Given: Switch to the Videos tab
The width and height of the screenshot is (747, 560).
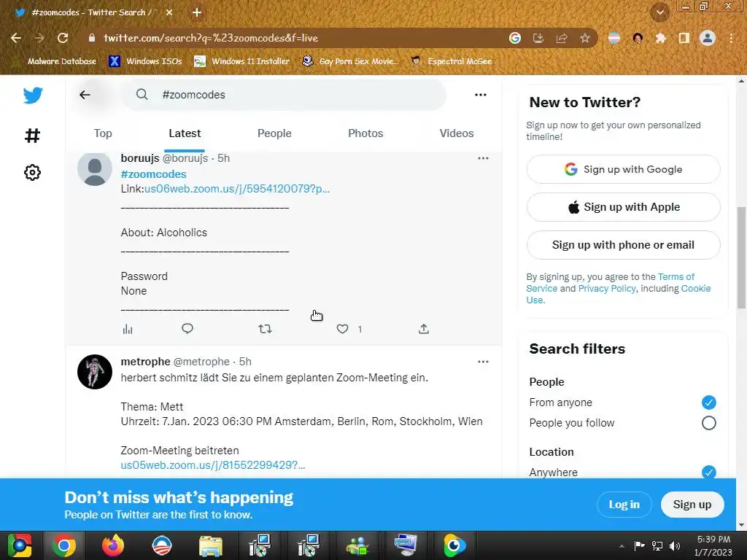Looking at the screenshot, I should pos(457,133).
